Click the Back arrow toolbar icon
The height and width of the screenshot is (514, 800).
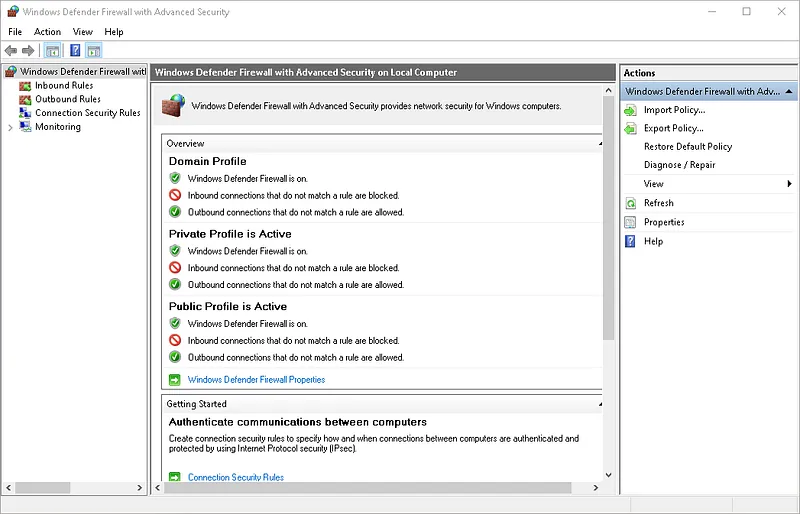(11, 51)
